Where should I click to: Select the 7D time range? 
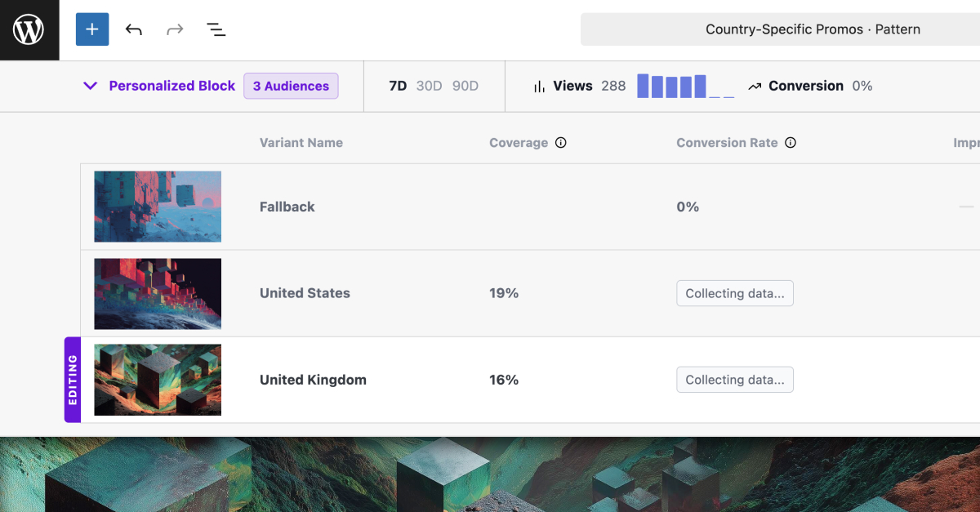(398, 86)
